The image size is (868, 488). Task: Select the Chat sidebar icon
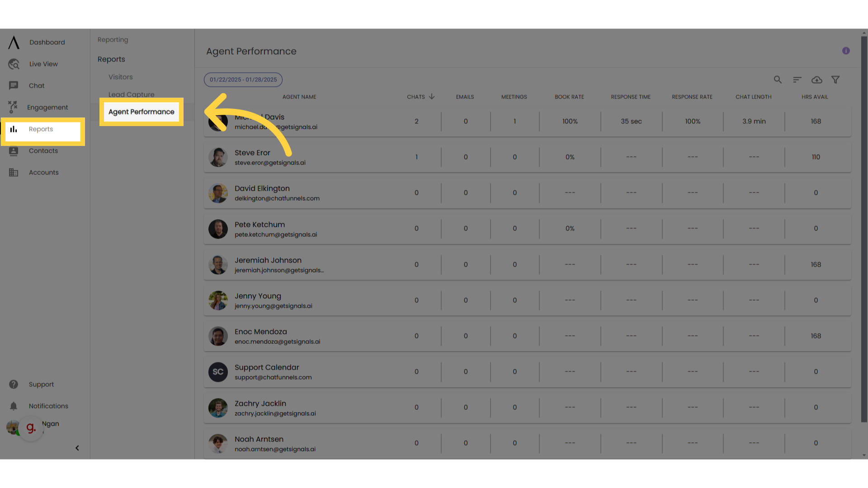click(13, 85)
